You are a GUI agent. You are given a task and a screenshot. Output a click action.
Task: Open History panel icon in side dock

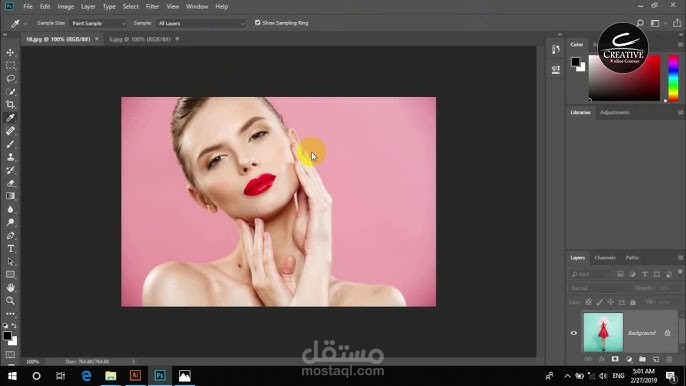pyautogui.click(x=556, y=50)
